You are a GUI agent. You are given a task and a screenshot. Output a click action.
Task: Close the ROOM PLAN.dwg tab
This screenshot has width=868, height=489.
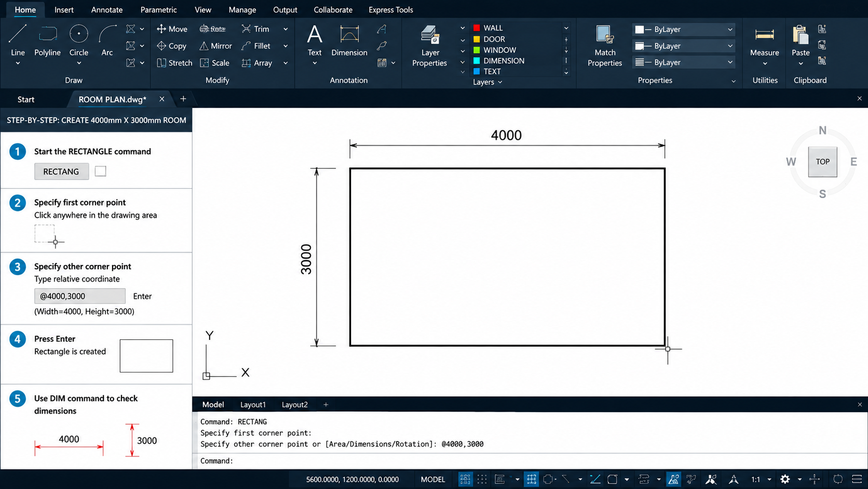[x=161, y=99]
